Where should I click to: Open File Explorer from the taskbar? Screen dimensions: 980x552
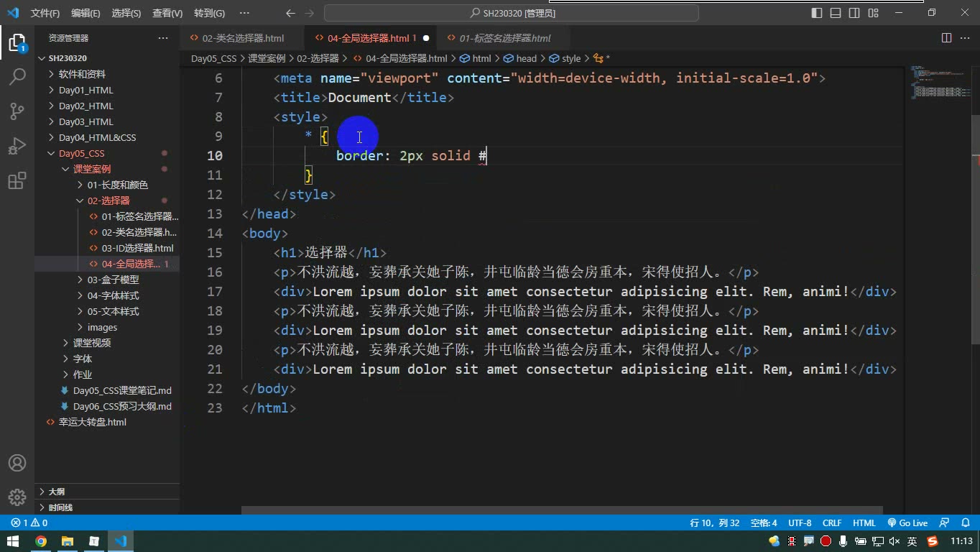click(68, 541)
